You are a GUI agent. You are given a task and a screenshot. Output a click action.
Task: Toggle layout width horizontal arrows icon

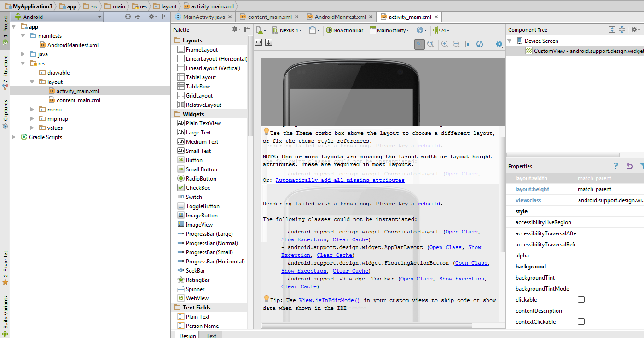click(258, 42)
